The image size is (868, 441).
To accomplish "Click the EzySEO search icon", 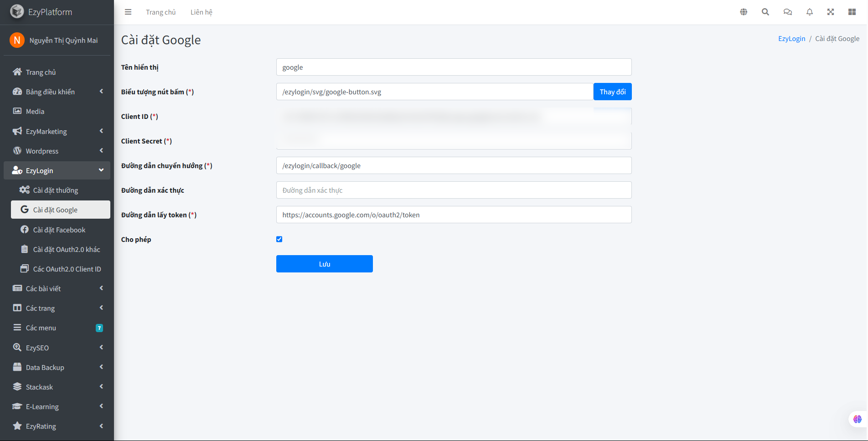I will point(17,347).
